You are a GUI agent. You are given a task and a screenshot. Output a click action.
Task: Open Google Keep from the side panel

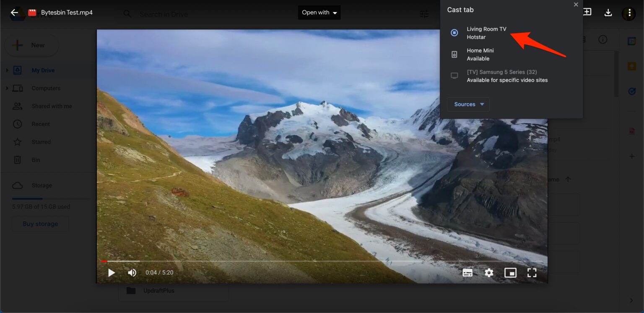(x=632, y=65)
